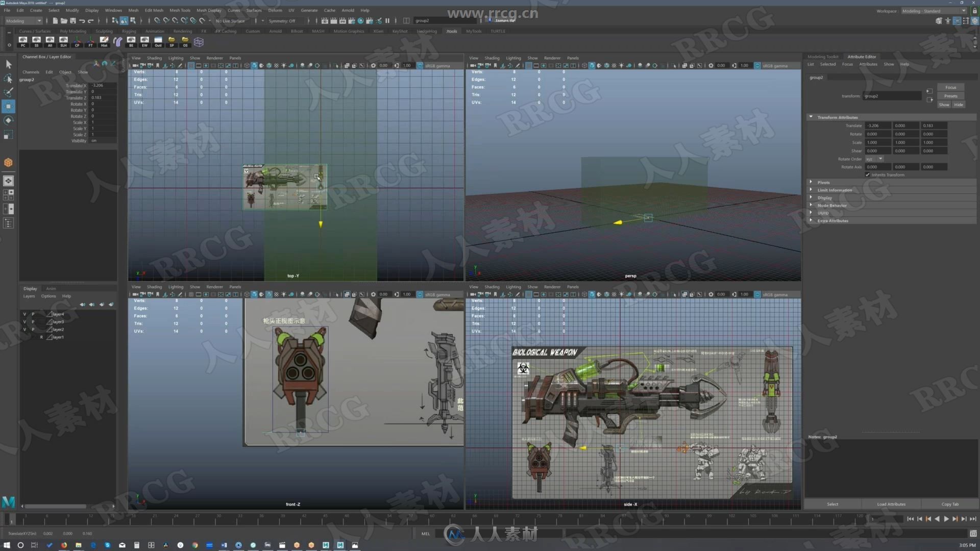Toggle layer2 visibility V box
This screenshot has height=551, width=980.
tap(24, 329)
